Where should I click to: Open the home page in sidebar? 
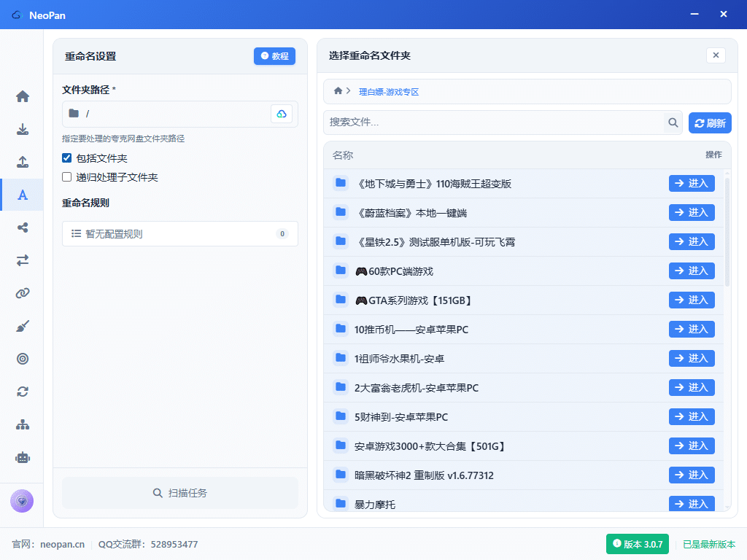(23, 96)
